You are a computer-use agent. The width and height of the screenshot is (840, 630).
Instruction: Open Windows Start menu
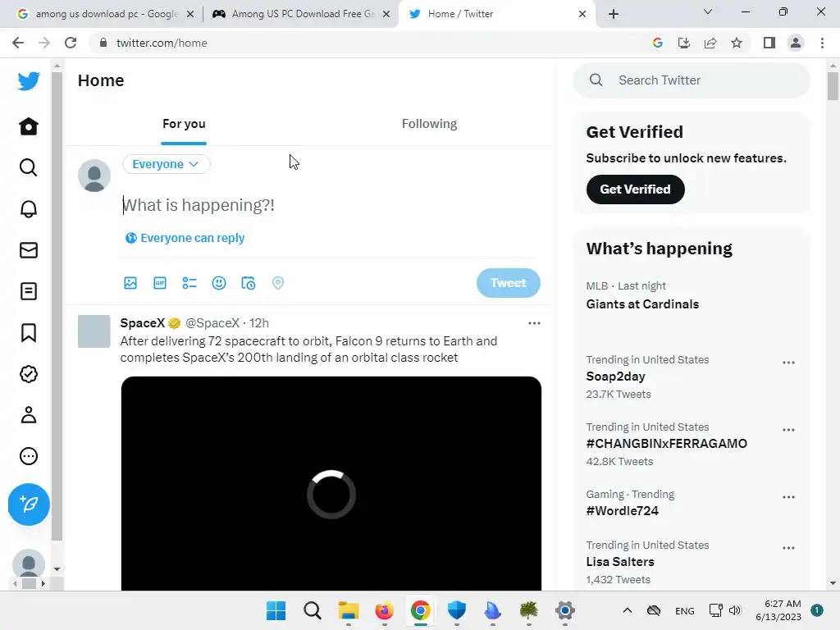(276, 610)
